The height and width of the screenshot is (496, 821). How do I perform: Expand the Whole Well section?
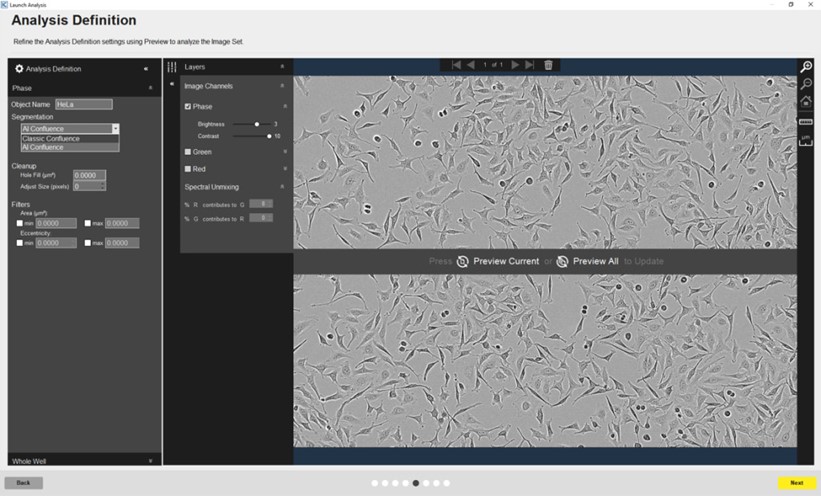tap(150, 461)
